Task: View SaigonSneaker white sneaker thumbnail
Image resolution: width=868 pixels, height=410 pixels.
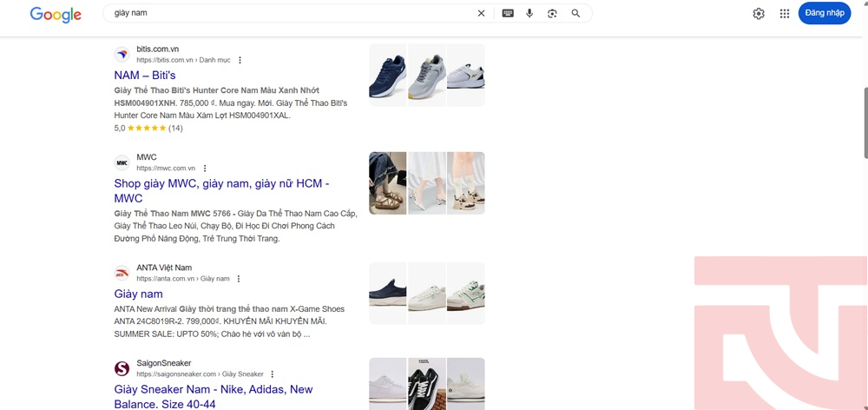Action: pos(387,383)
